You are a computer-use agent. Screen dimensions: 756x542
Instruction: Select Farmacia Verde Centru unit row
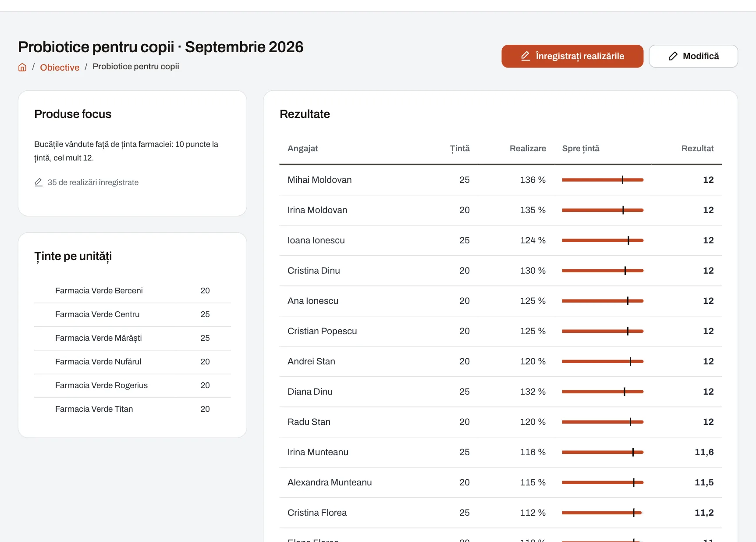[132, 314]
